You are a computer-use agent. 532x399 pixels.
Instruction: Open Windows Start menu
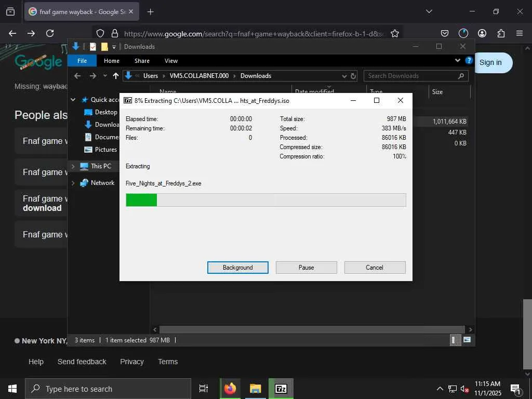click(12, 389)
